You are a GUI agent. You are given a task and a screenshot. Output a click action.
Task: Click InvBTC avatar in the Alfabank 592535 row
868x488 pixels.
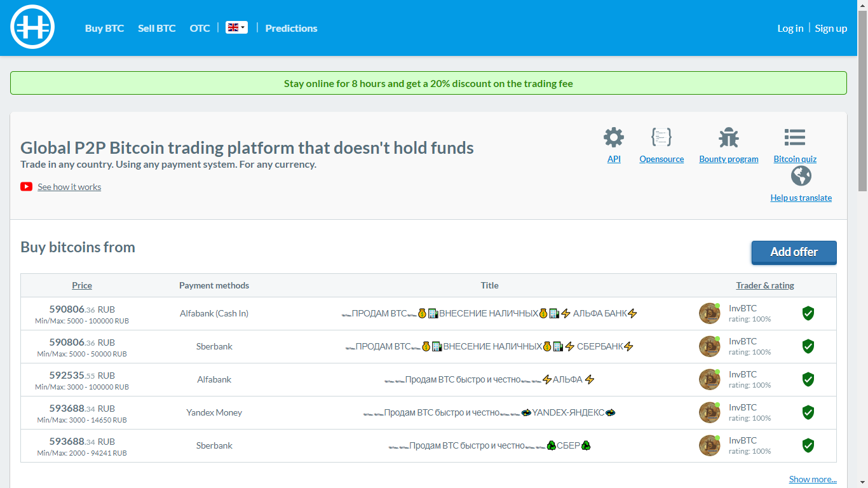[x=710, y=379]
